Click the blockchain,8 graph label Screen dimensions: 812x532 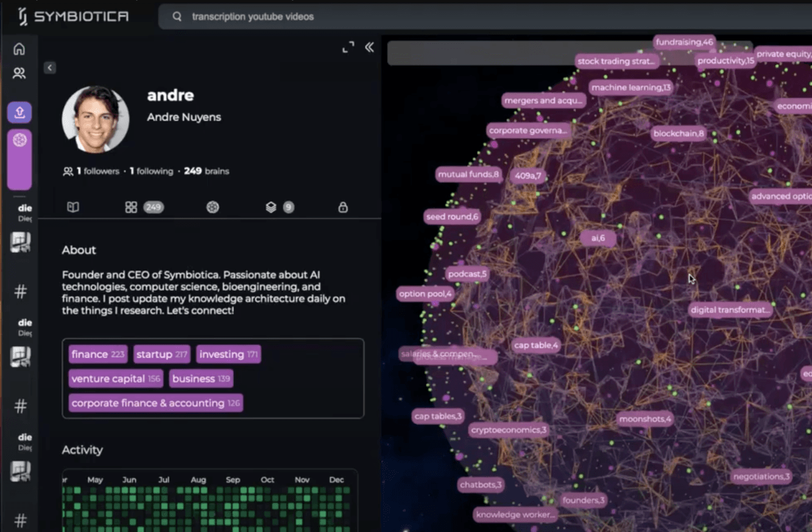(x=678, y=133)
